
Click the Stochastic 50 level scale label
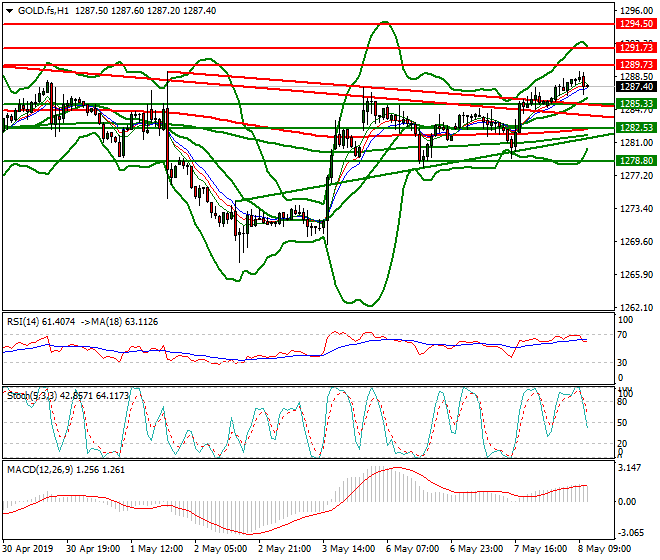[623, 423]
